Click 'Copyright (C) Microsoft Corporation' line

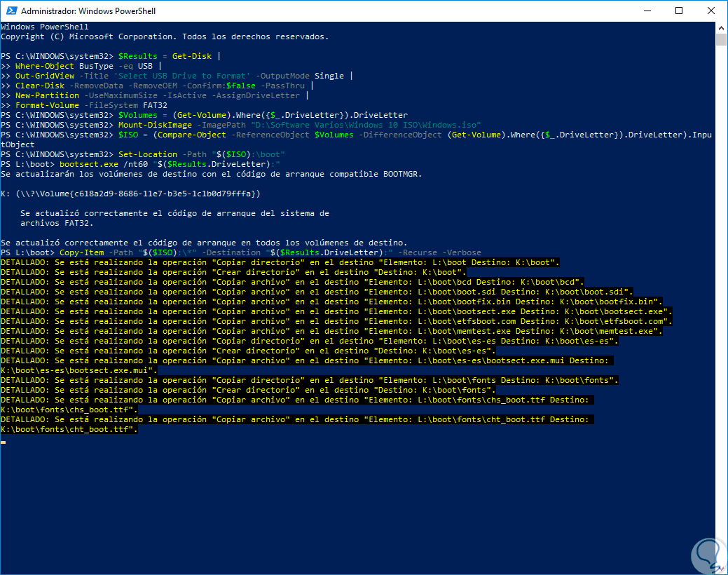point(165,36)
